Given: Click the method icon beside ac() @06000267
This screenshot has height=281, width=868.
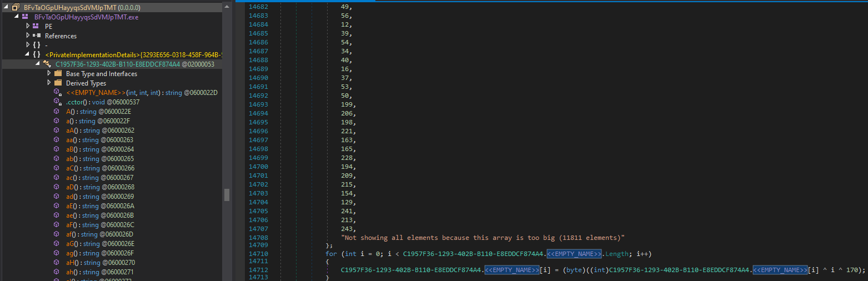Looking at the screenshot, I should pyautogui.click(x=57, y=177).
